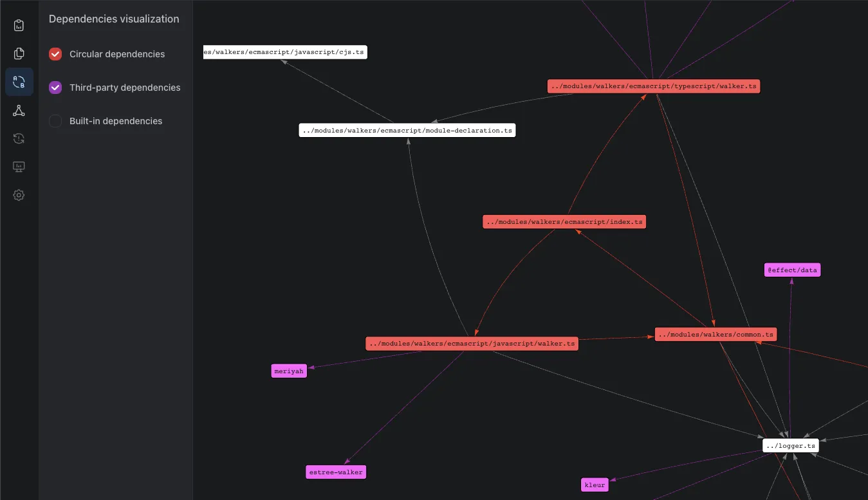
Task: Select the ../logger.ts node
Action: 791,445
